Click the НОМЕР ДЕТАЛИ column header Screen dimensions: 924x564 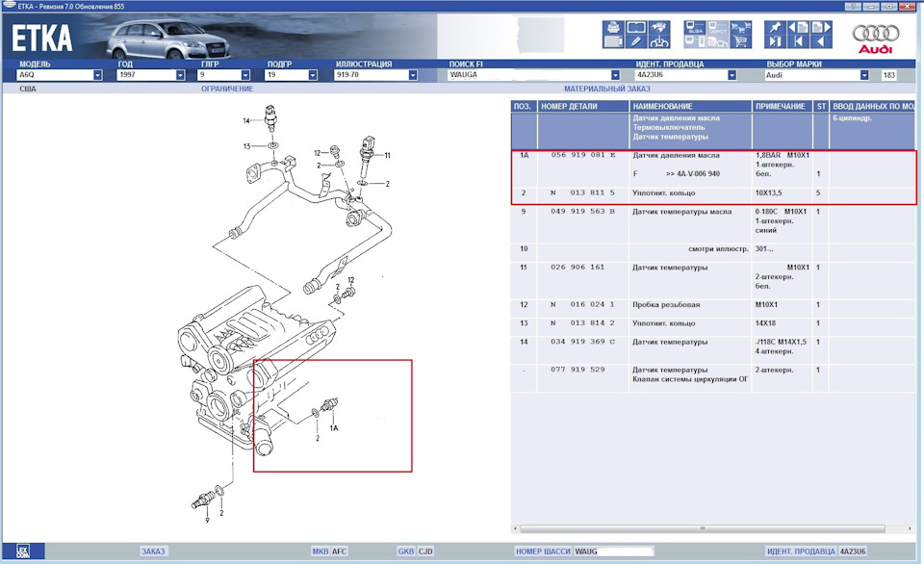pyautogui.click(x=583, y=106)
